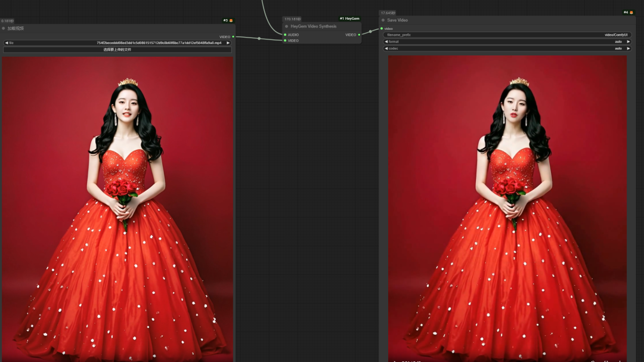Click the reroute dot on the video link
644x362 pixels.
pyautogui.click(x=259, y=39)
